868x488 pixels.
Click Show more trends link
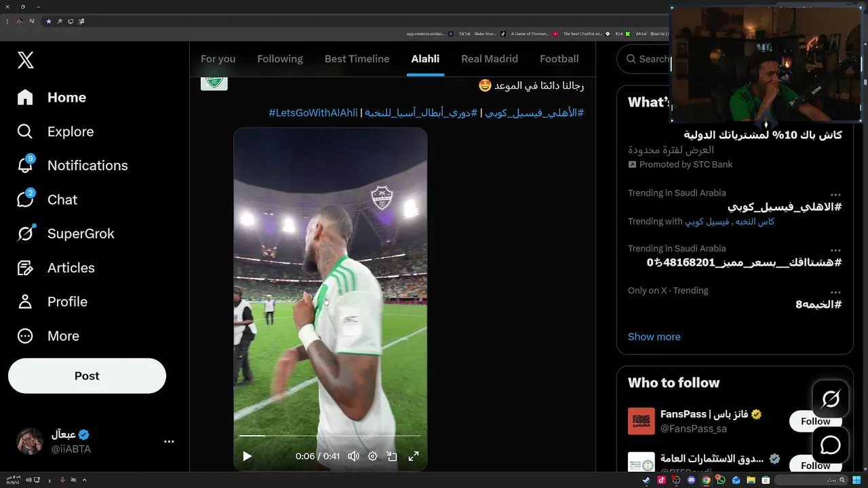654,336
